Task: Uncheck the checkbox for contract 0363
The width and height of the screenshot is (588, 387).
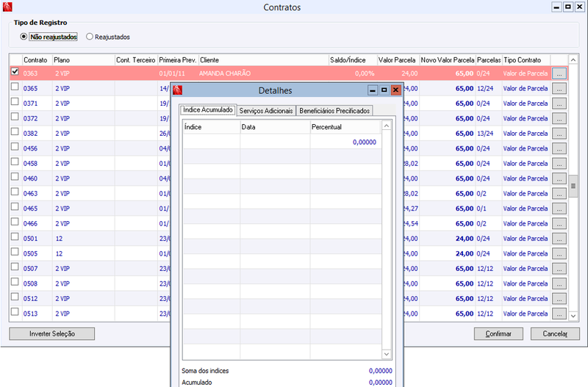Action: pos(15,71)
